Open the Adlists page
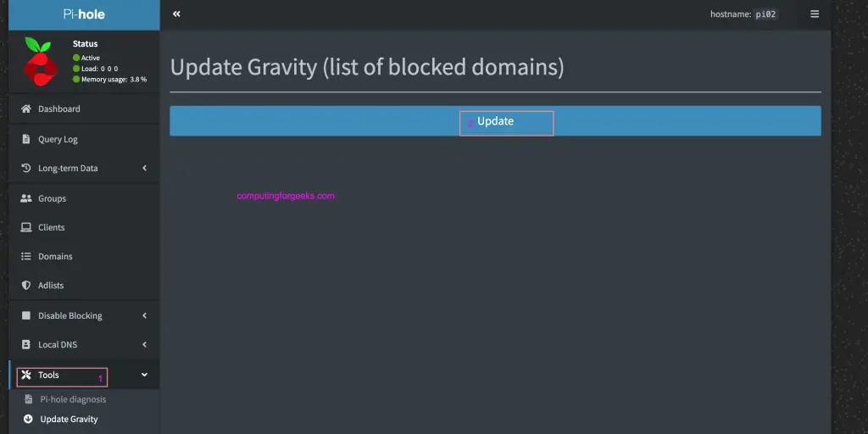Screen dimensions: 868x434 (84, 285)
